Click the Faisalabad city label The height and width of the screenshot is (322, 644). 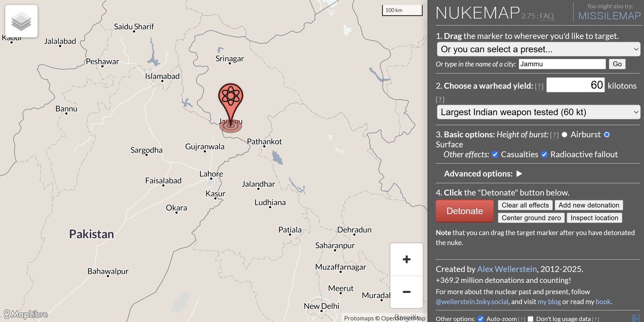(163, 181)
